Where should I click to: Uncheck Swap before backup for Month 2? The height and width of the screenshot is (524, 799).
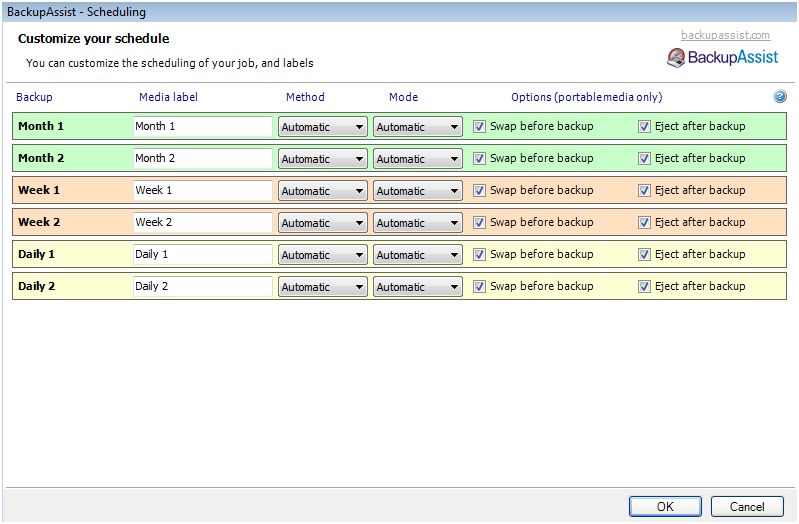pyautogui.click(x=479, y=159)
